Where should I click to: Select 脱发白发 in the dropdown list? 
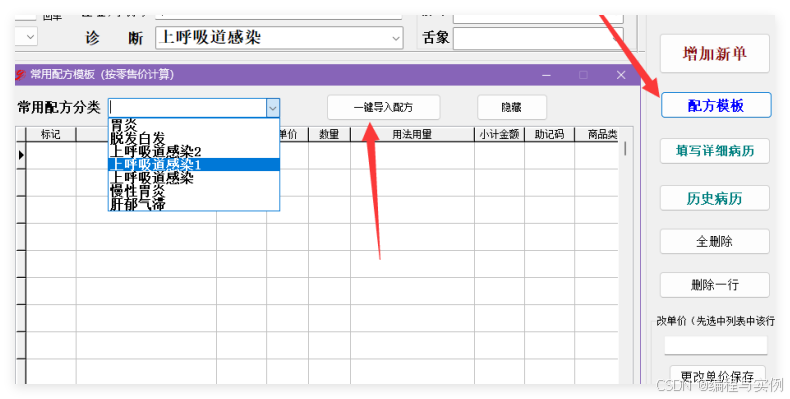click(193, 138)
